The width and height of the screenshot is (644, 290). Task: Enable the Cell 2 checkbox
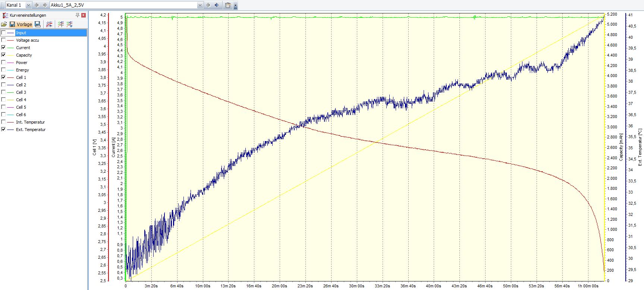(x=3, y=85)
